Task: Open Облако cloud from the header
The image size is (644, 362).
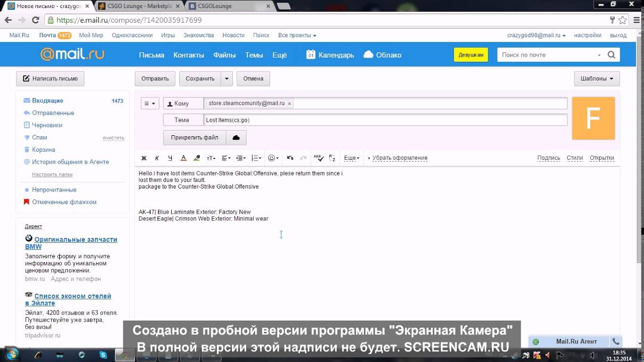Action: 382,55
